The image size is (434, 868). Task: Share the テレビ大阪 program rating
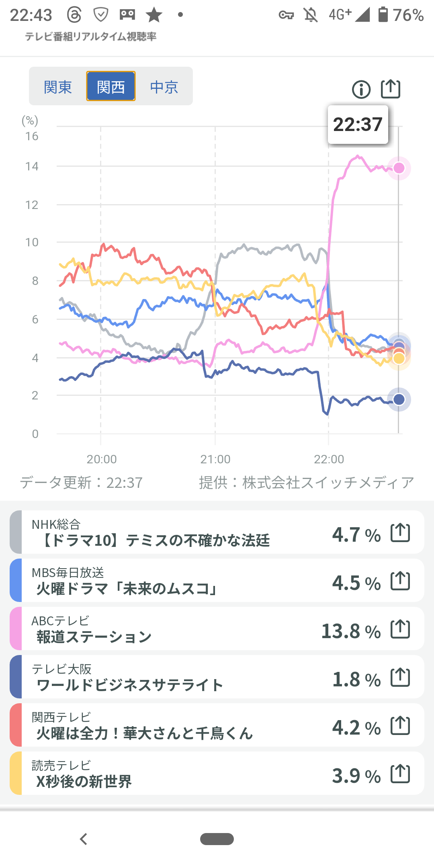click(x=400, y=678)
